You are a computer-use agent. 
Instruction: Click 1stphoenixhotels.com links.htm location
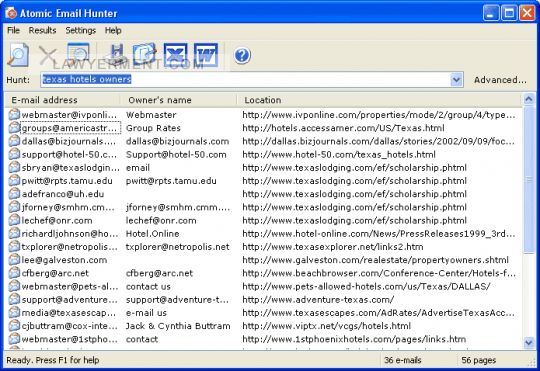pos(354,339)
